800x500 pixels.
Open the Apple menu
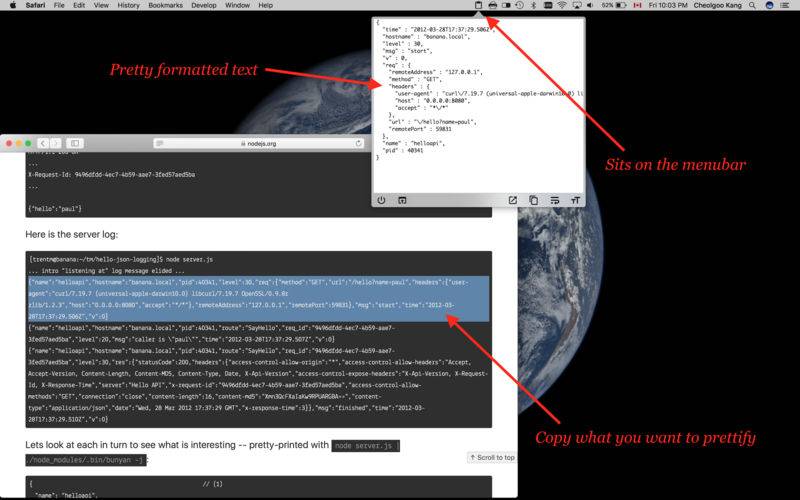click(x=13, y=5)
